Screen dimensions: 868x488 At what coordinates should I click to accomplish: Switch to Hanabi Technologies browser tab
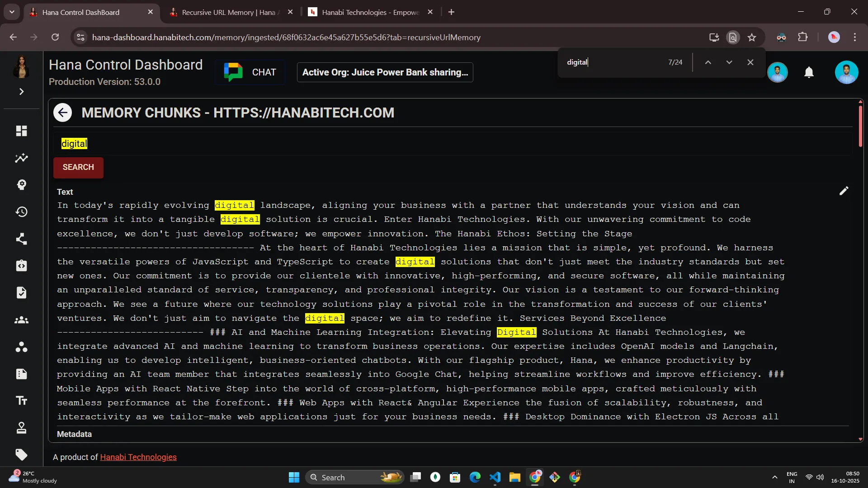click(370, 12)
